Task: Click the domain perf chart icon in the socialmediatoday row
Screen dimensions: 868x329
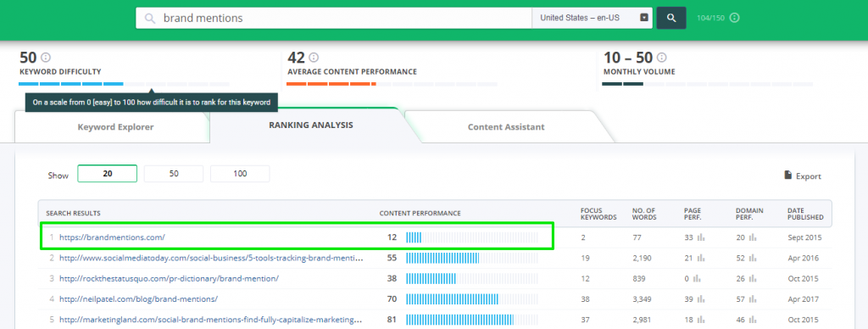Action: (x=753, y=258)
